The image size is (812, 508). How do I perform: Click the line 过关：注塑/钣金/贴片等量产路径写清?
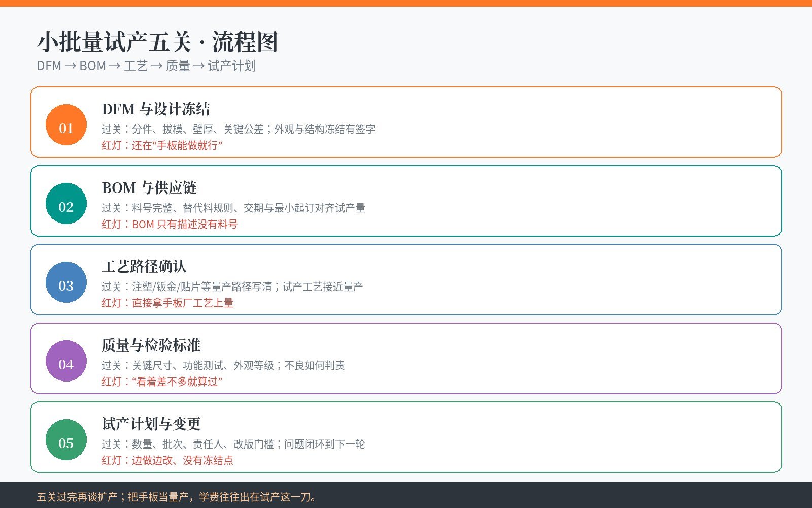tap(187, 287)
